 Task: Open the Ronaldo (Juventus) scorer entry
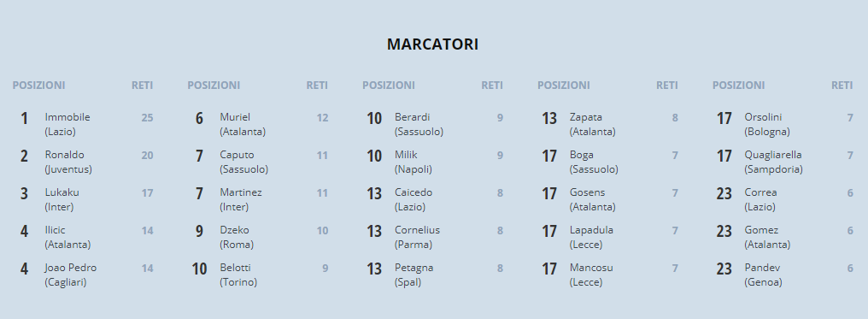coord(83,162)
